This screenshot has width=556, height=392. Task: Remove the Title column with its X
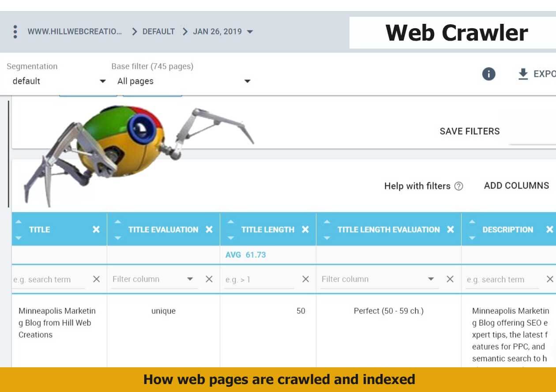point(96,230)
